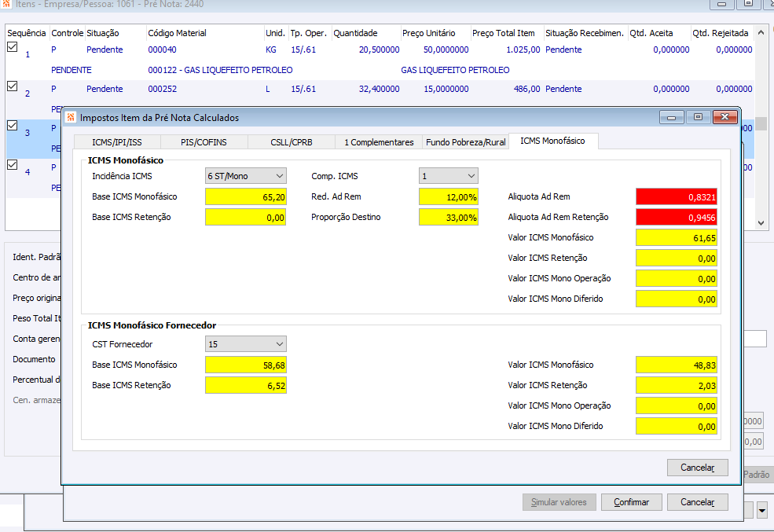Toggle the checkbox for sequence 4 row
Image resolution: width=774 pixels, height=532 pixels.
point(12,165)
